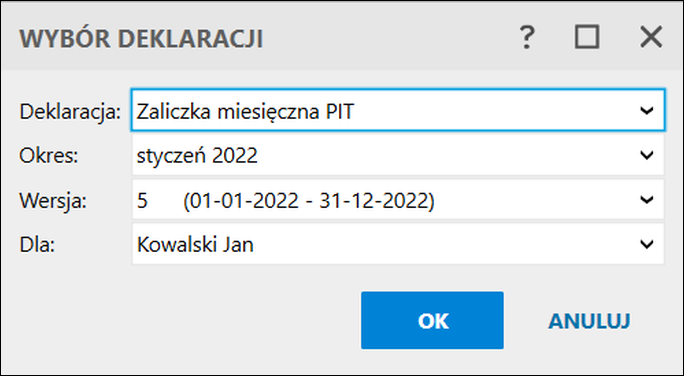Click the Okres: label
This screenshot has height=376, width=684.
[x=49, y=155]
